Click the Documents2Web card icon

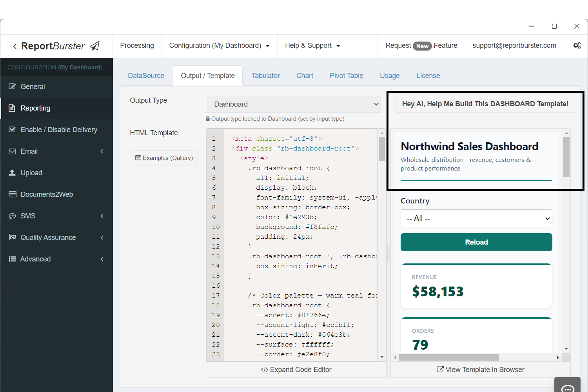(12, 194)
